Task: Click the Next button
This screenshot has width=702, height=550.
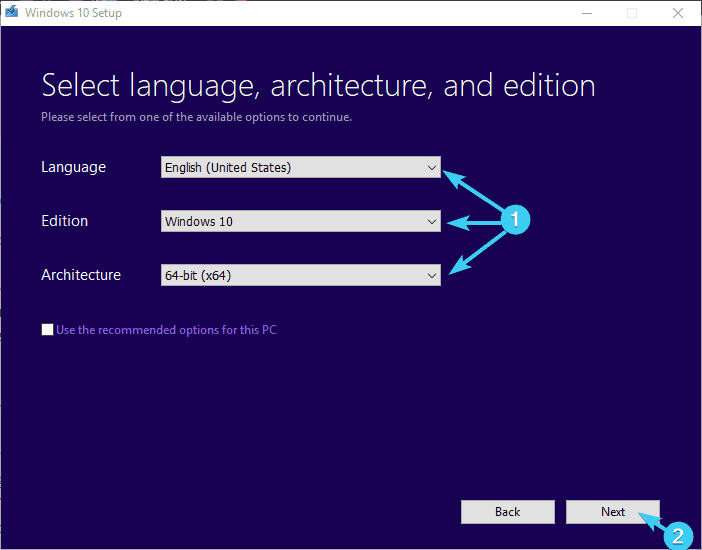Action: (612, 511)
